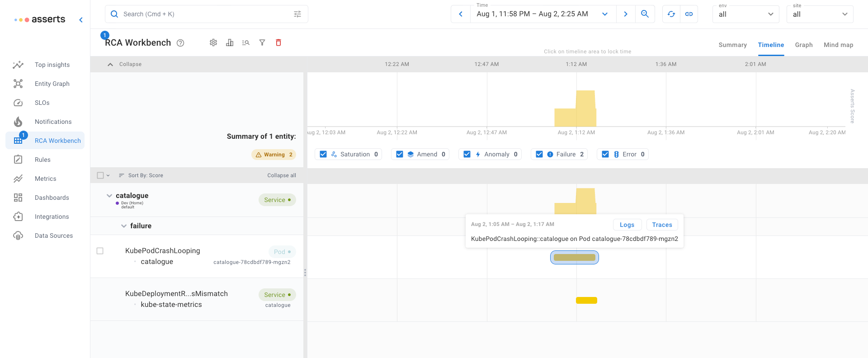
Task: Uncheck the Saturation filter checkbox
Action: click(x=323, y=154)
